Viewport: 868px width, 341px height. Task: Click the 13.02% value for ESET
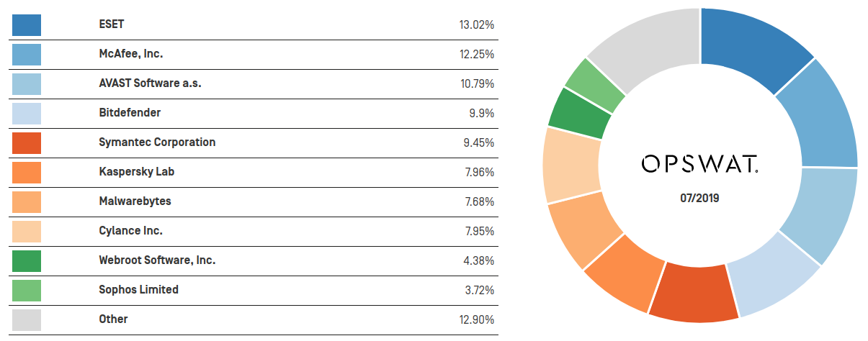tap(476, 25)
